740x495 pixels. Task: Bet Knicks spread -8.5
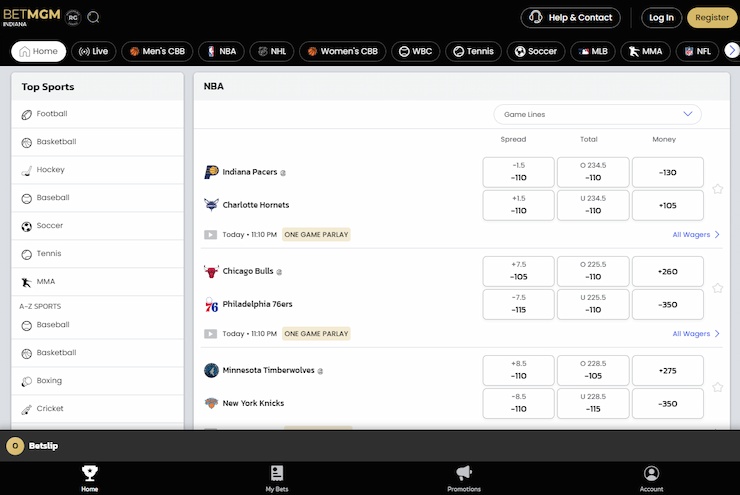[518, 403]
